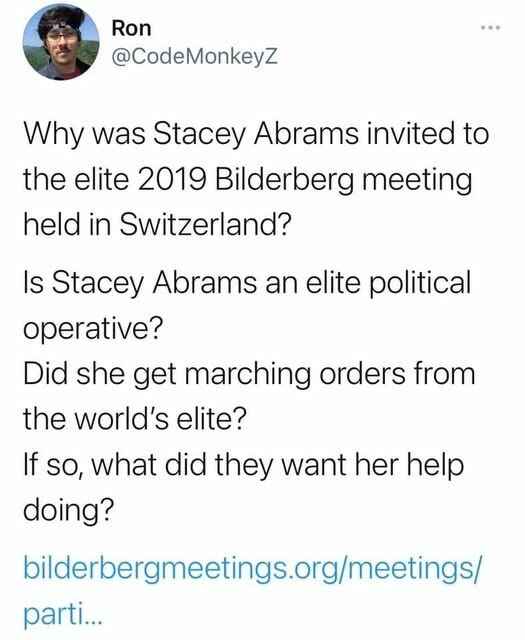525x640 pixels.
Task: Click the text "held in Switzerland?"
Action: tap(158, 224)
